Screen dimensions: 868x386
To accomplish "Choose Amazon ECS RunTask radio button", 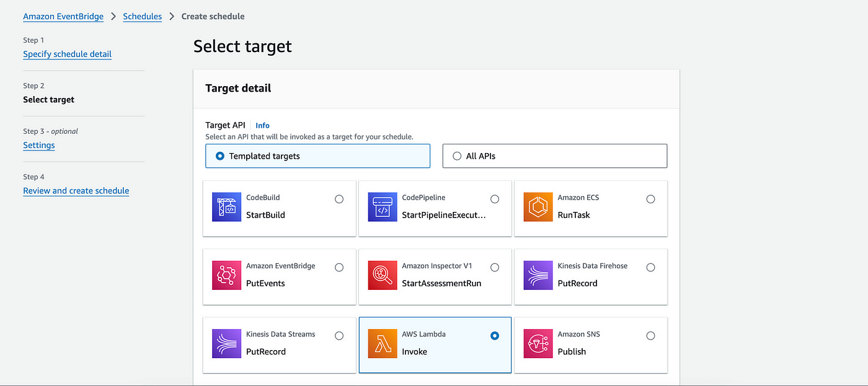I will tap(650, 199).
